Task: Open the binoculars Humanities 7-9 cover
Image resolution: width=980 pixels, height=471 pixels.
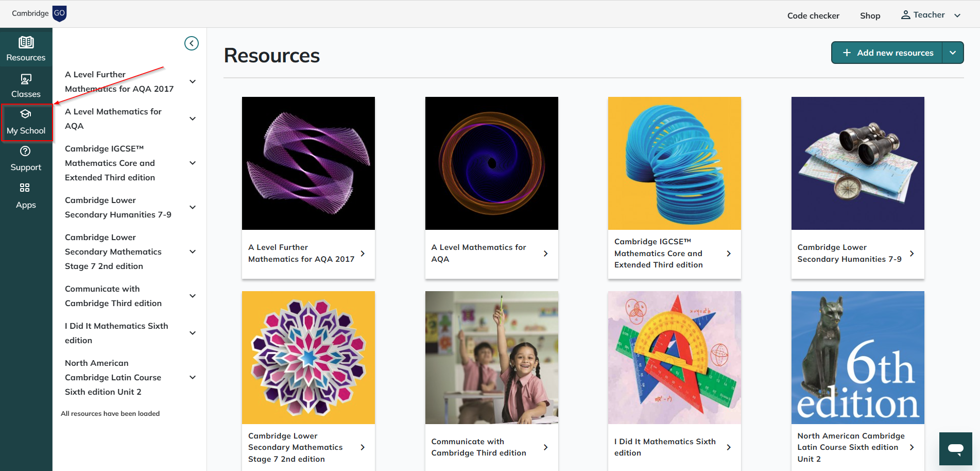Action: point(858,163)
